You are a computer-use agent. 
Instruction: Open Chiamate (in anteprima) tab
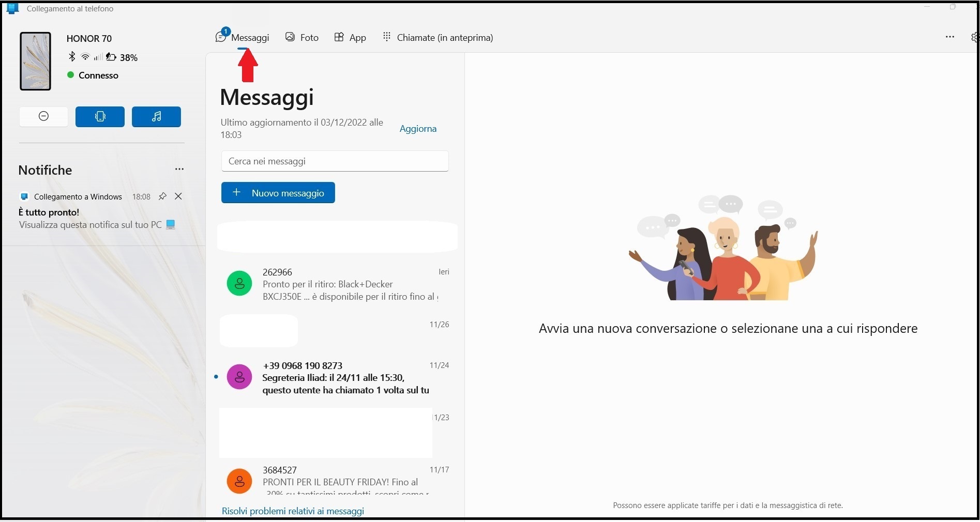[x=438, y=38]
